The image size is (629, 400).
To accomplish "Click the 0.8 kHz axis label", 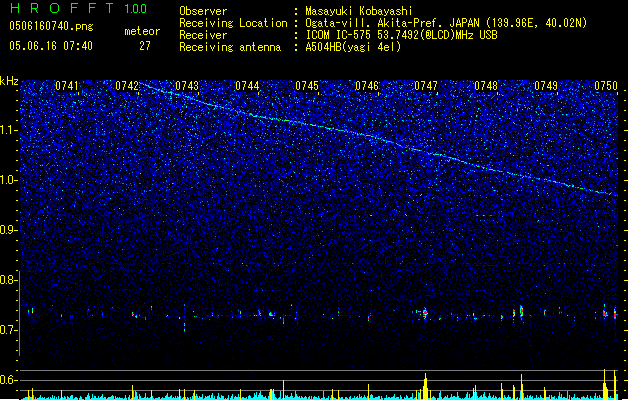I will (x=8, y=280).
